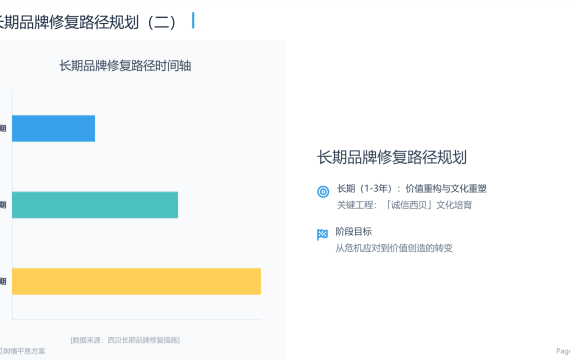Image resolution: width=570 pixels, height=360 pixels.
Task: Click the data source note below the chart
Action: (125, 340)
